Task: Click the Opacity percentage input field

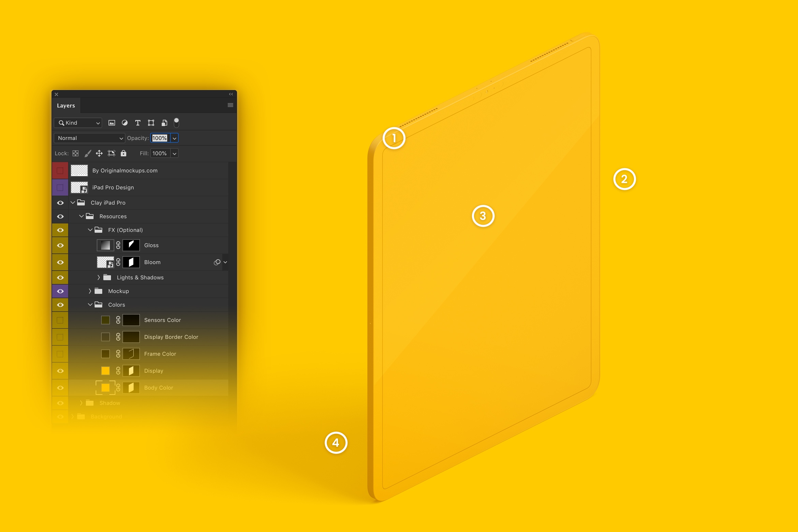Action: point(160,138)
